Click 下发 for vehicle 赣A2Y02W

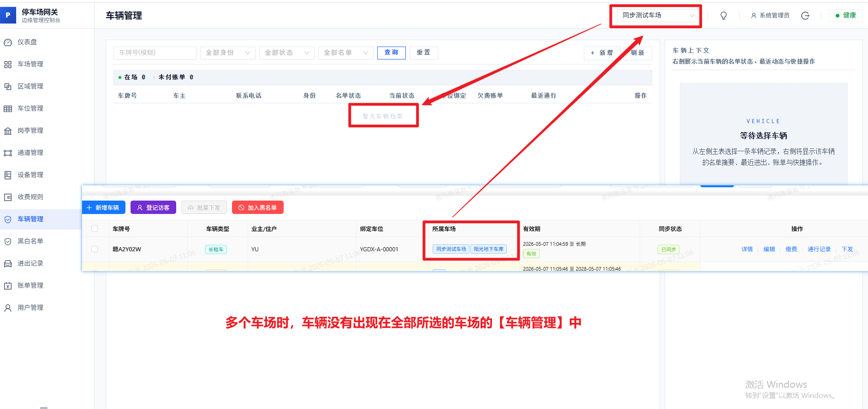tap(847, 249)
